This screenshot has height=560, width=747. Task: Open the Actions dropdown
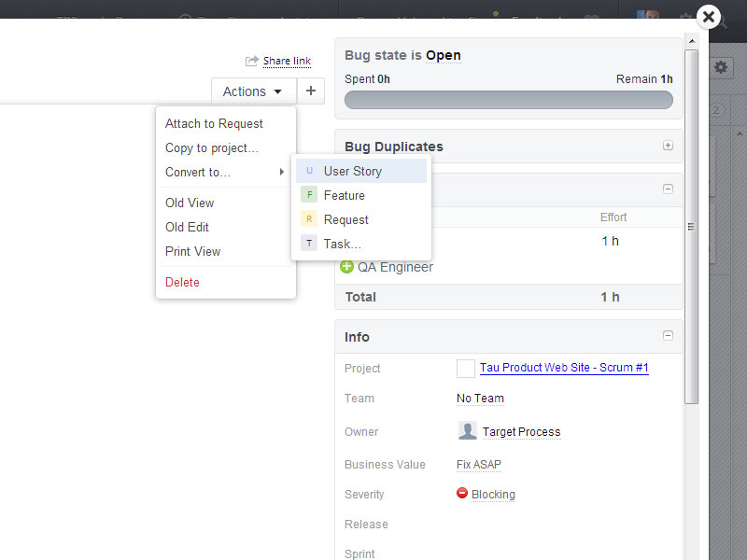point(253,91)
